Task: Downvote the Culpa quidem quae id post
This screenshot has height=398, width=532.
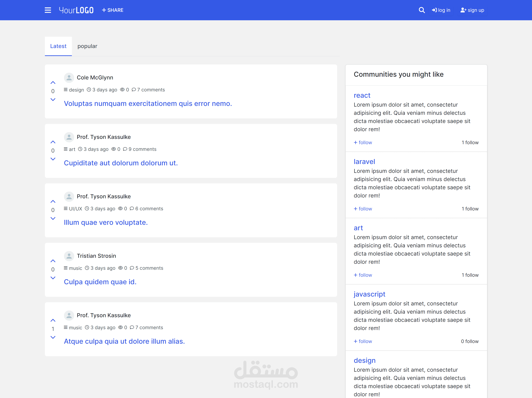Action: coord(53,278)
